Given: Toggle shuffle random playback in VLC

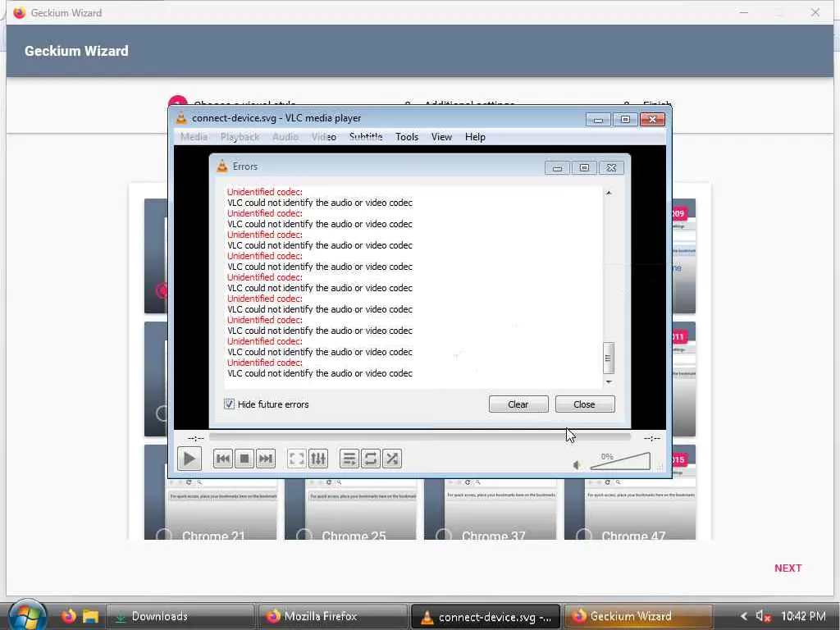Looking at the screenshot, I should coord(392,459).
